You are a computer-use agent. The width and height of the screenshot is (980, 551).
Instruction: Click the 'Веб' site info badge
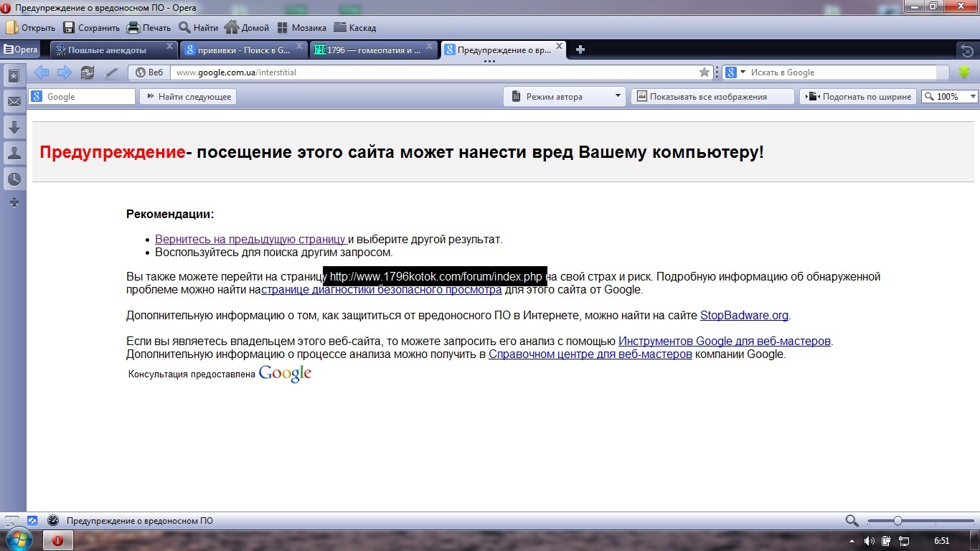[x=149, y=72]
